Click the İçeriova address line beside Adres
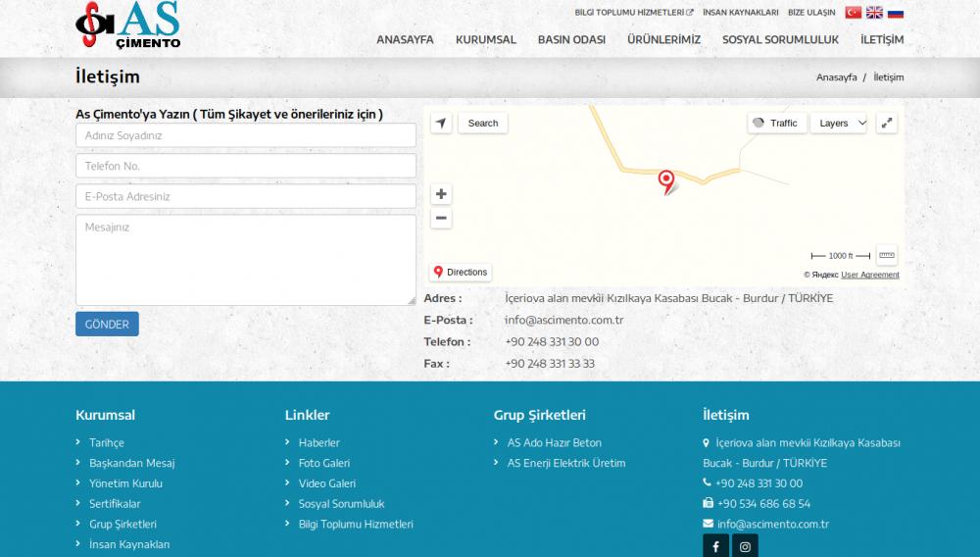The height and width of the screenshot is (557, 980). [x=668, y=298]
